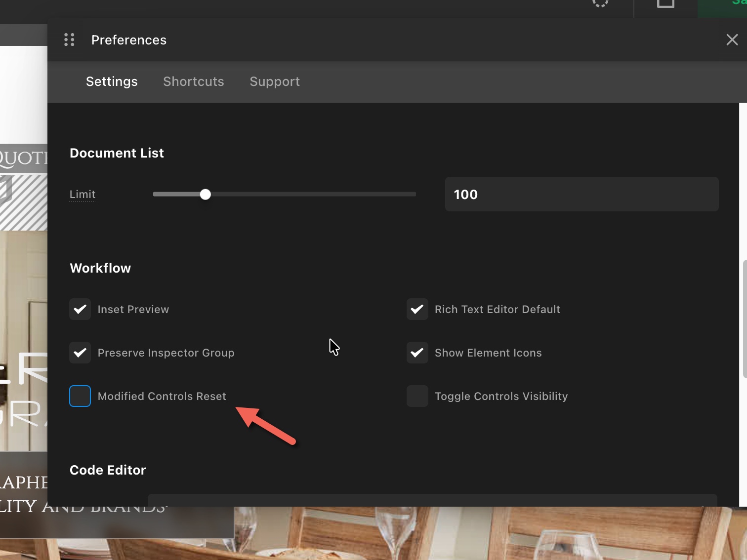
Task: Click the Code Editor heading
Action: click(x=108, y=470)
